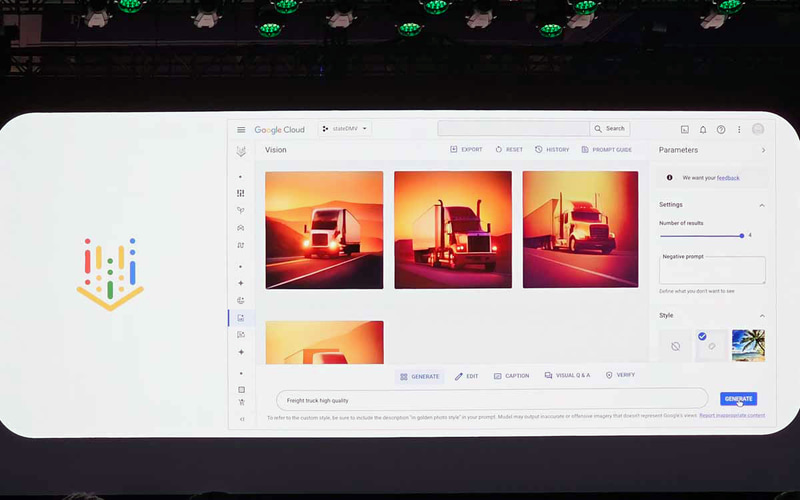Switch to the VISUAL Q & A tab
800x500 pixels.
[567, 376]
